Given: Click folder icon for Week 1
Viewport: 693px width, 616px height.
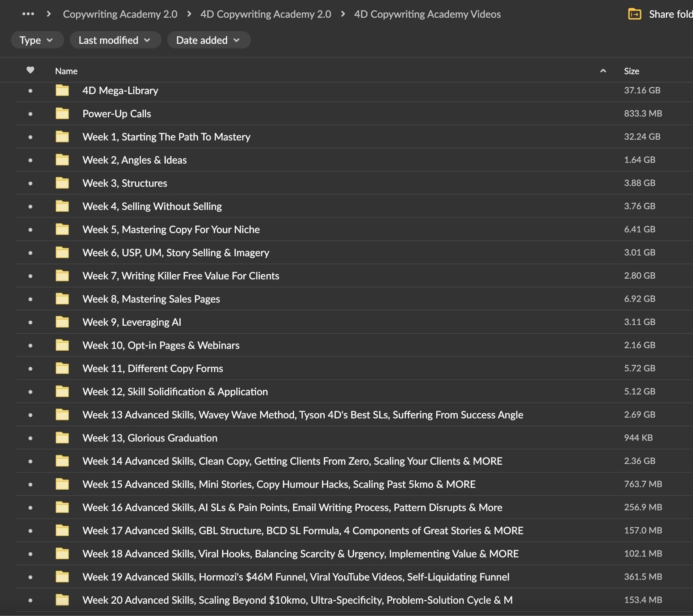Looking at the screenshot, I should (62, 136).
